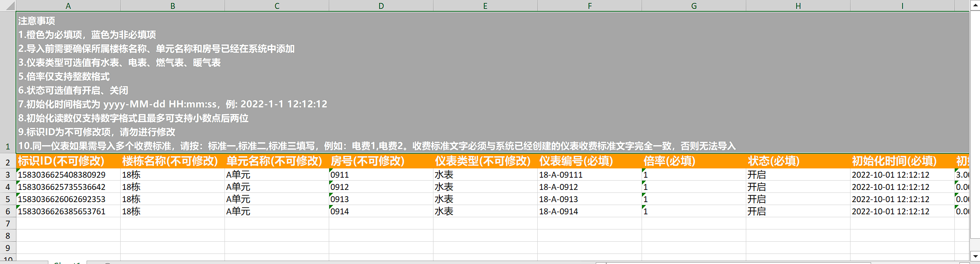The height and width of the screenshot is (264, 980).
Task: Click 开启 status cell in row 3
Action: [798, 175]
